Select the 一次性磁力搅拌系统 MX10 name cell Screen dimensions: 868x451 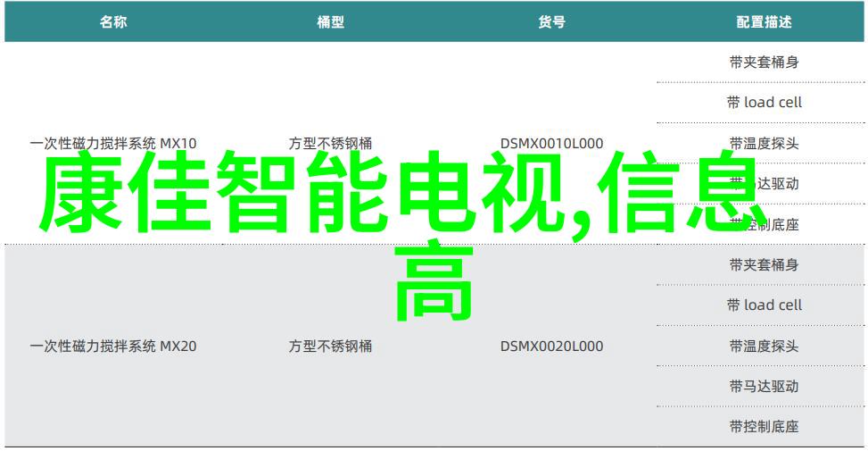(x=113, y=144)
